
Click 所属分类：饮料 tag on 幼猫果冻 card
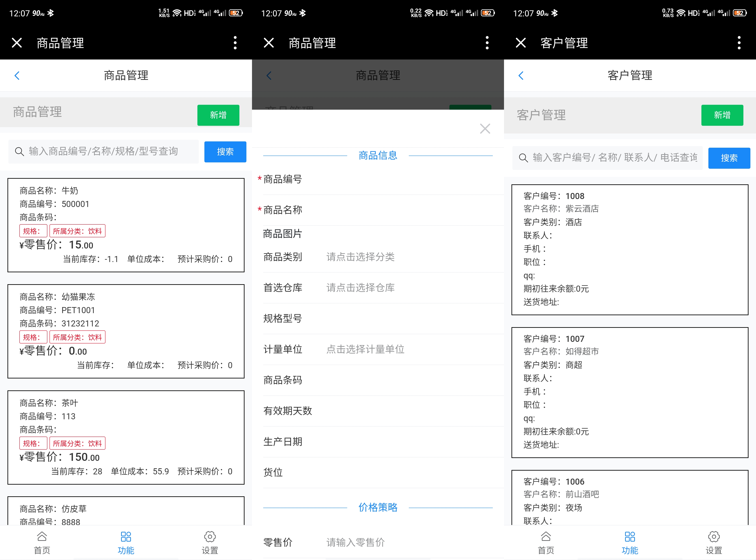(77, 337)
